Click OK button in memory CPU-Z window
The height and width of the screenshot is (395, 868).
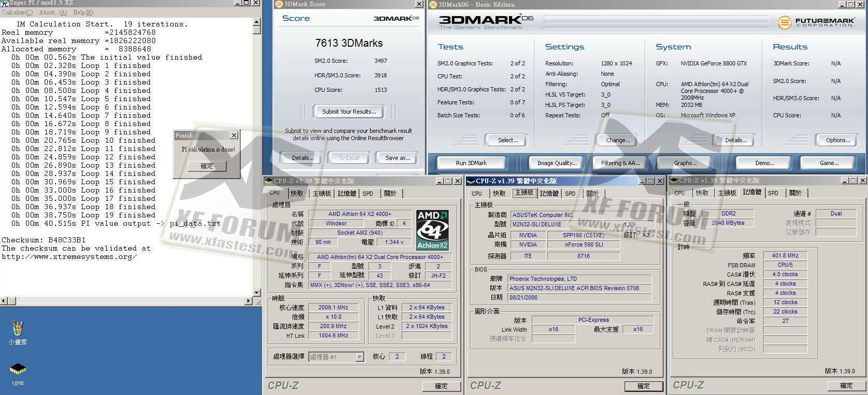[x=846, y=385]
